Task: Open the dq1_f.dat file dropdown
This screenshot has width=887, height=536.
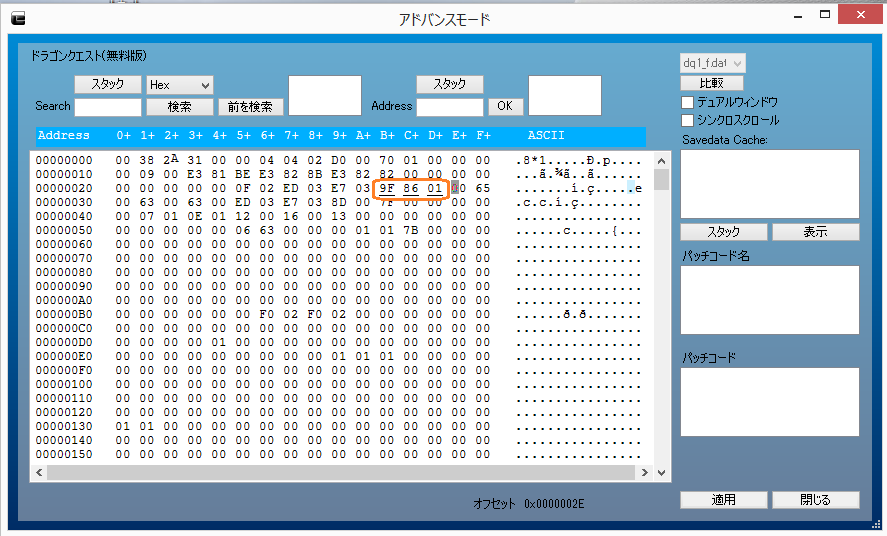Action: tap(712, 63)
